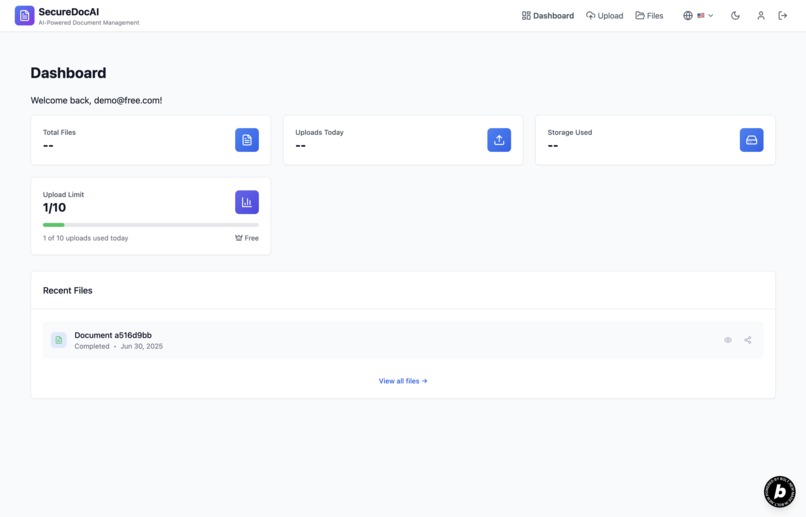Screen dimensions: 806x517
Task: Go to the Upload page
Action: point(604,16)
